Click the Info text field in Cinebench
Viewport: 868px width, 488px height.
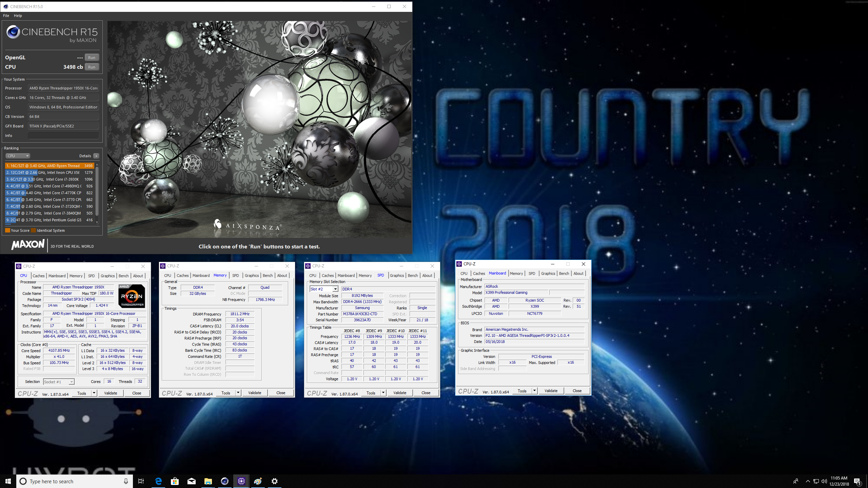tap(63, 136)
